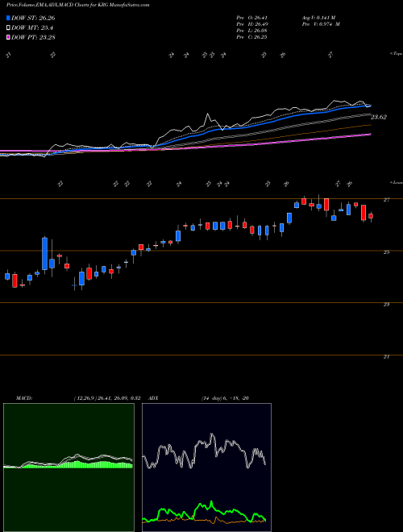Click the 23 price axis label
The image size is (403, 532).
tap(386, 305)
